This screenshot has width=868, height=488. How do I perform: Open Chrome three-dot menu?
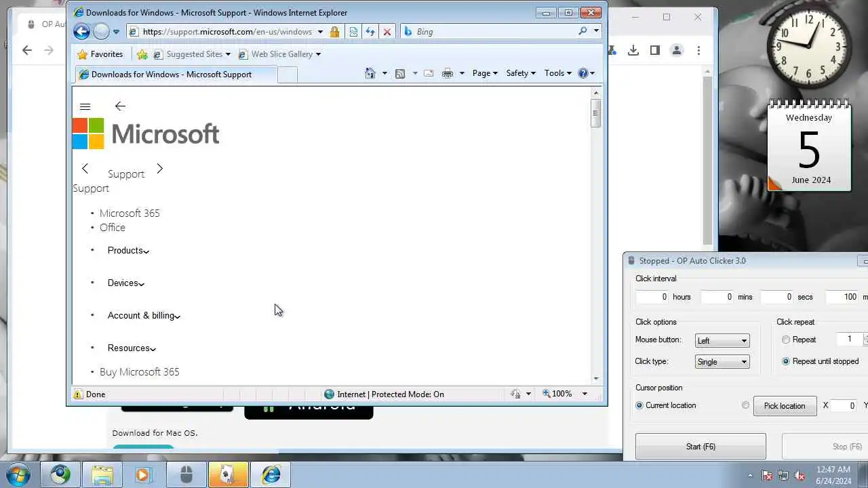tap(698, 50)
